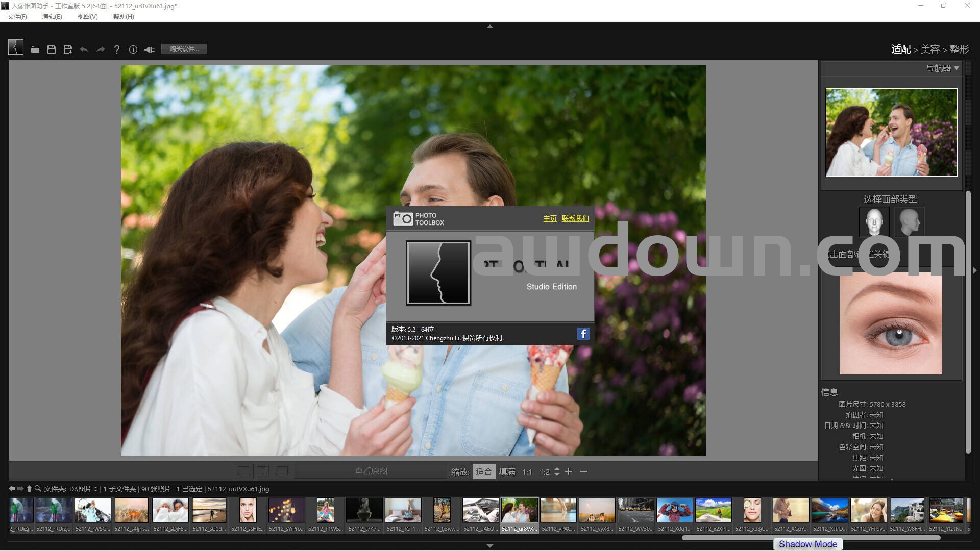
Task: Select the 52112_sYiPro bokeh lights thumbnail
Action: click(287, 510)
